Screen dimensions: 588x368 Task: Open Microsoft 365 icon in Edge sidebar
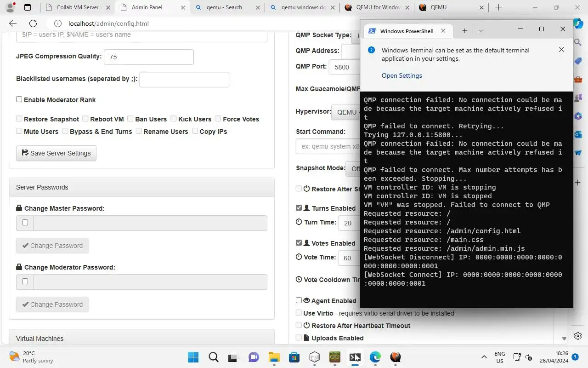coord(578,116)
